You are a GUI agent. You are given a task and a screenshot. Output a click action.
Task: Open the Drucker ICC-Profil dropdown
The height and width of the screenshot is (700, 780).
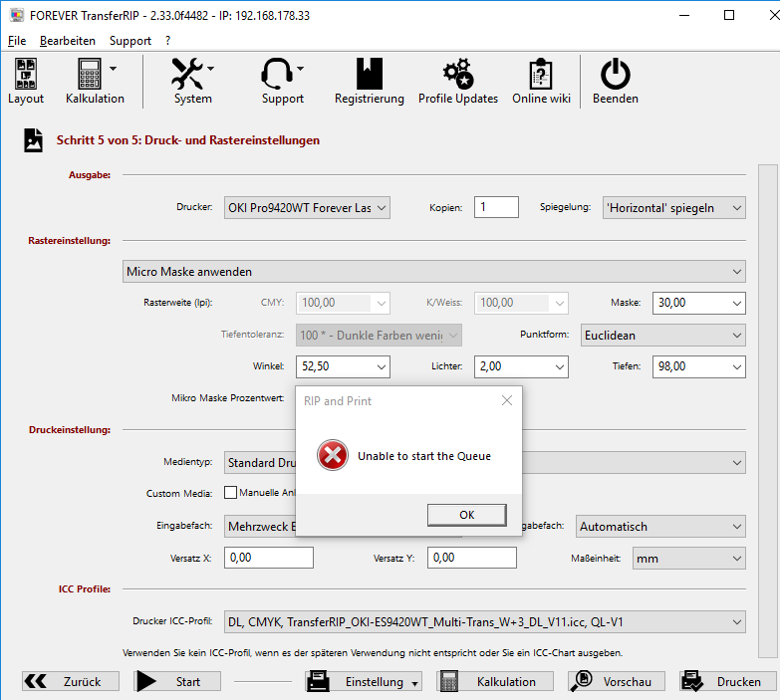484,622
